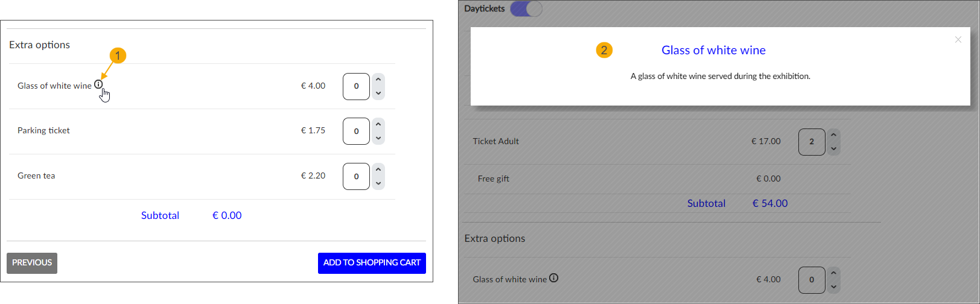Toggle the Daytickets switch
The width and height of the screenshot is (980, 304).
526,8
